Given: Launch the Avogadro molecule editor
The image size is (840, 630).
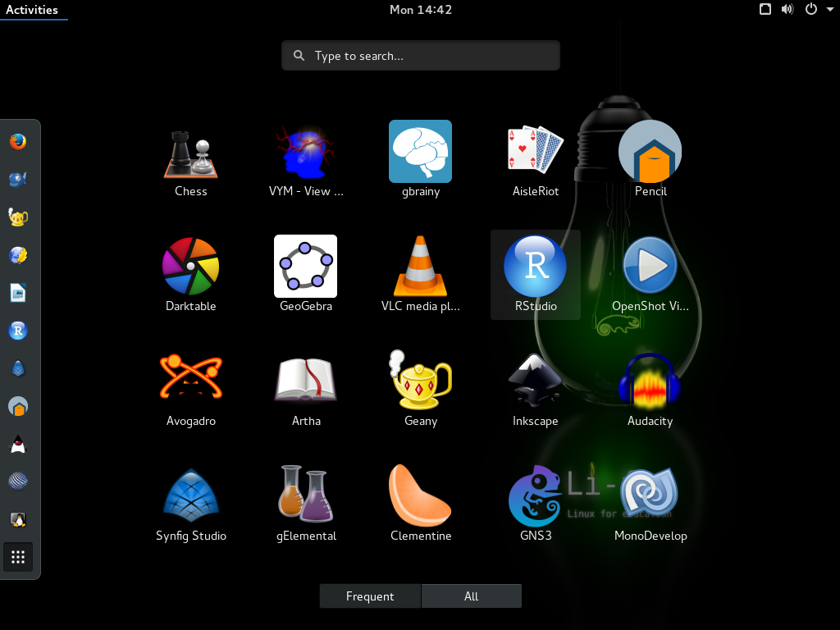Looking at the screenshot, I should coord(191,382).
